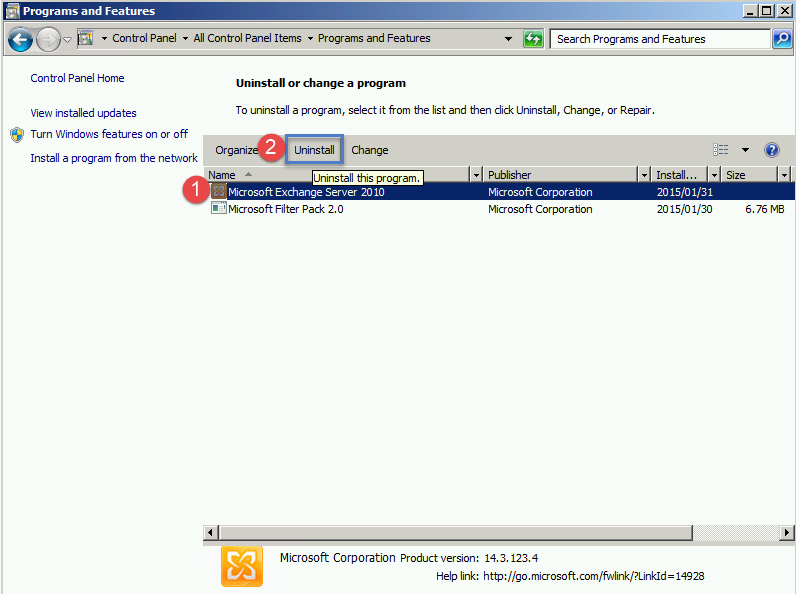796x594 pixels.
Task: Click the 2015/01/31 install date cell
Action: [685, 192]
